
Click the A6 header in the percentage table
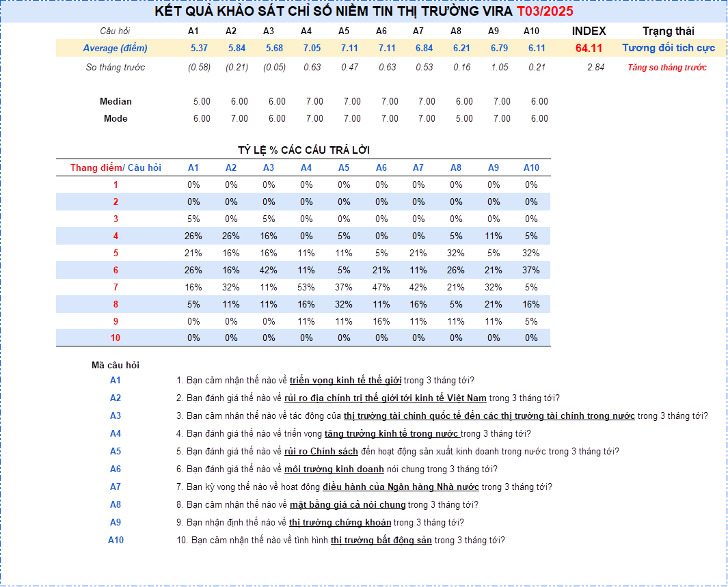coord(381,168)
